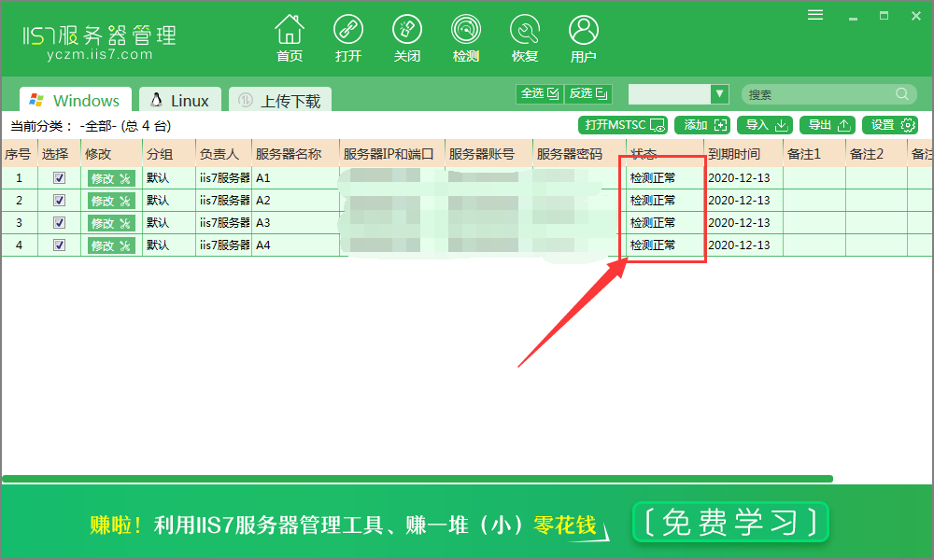Go to the 首页 home icon
The height and width of the screenshot is (560, 934).
pos(290,38)
